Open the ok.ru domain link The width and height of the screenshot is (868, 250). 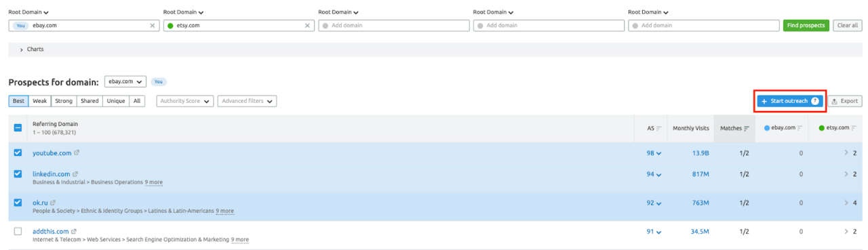point(41,203)
